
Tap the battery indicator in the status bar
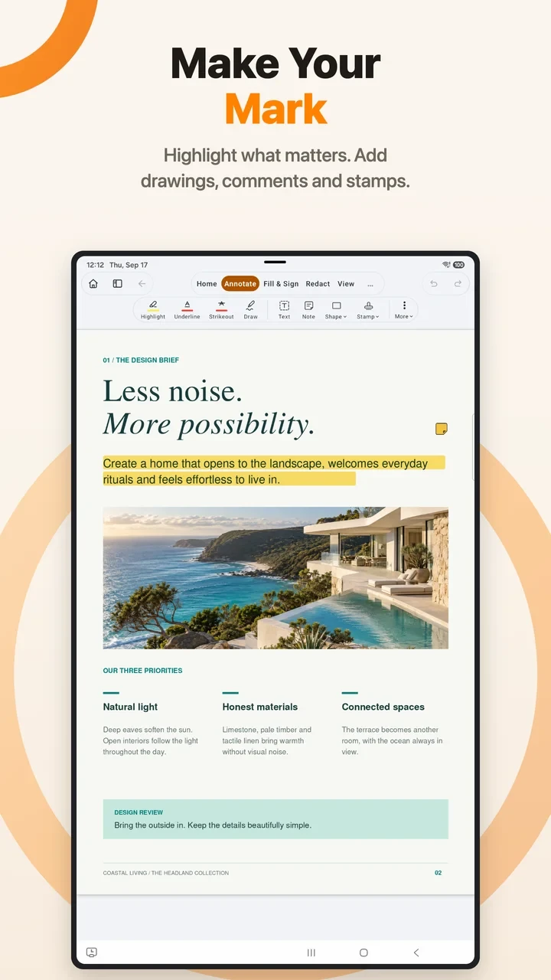(x=458, y=265)
